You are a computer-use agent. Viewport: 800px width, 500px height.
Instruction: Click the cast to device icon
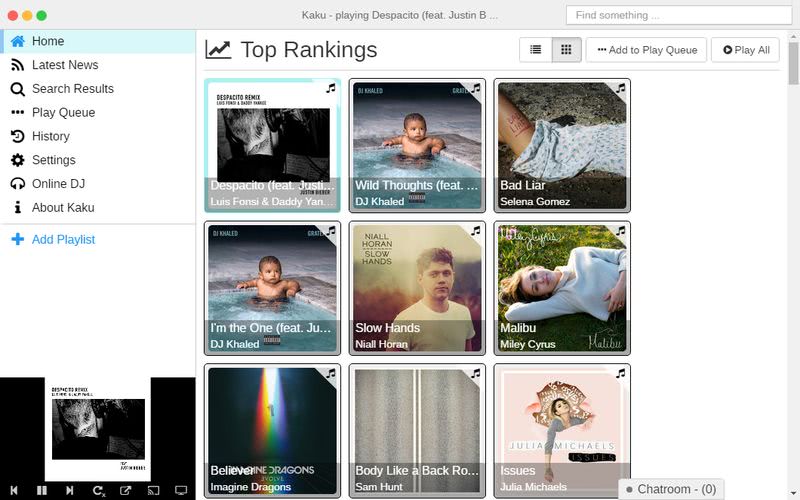[153, 490]
